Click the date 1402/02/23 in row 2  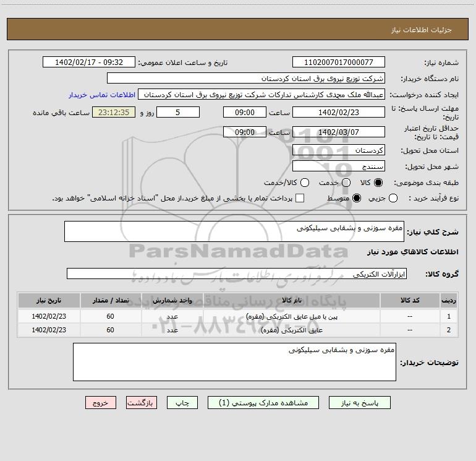pyautogui.click(x=49, y=330)
